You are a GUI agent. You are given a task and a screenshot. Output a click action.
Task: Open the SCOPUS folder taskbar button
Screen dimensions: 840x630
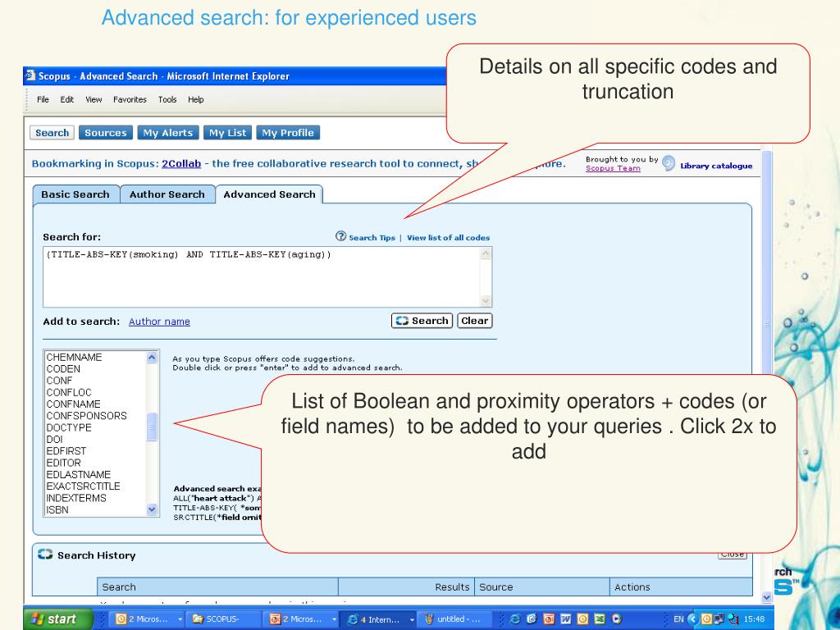[x=225, y=619]
